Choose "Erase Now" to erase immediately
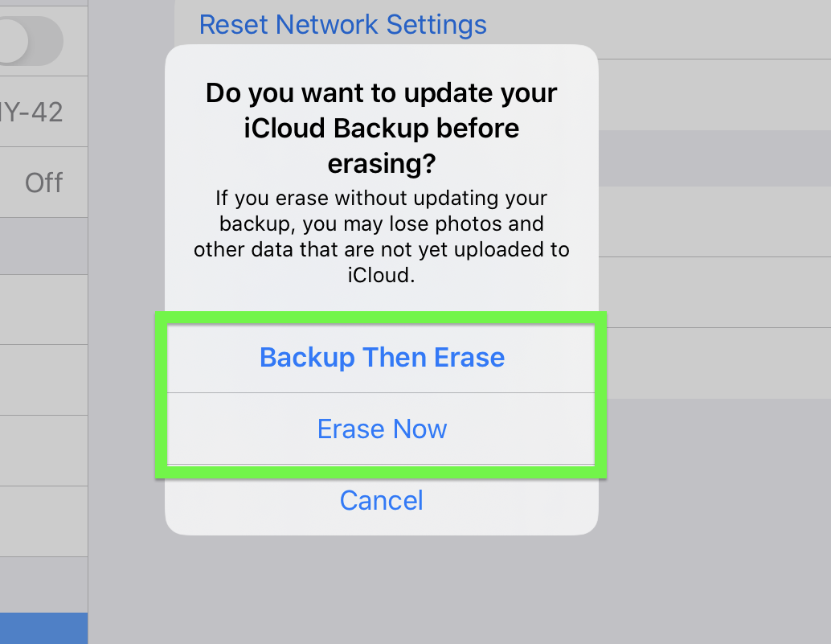Viewport: 831px width, 644px height. (381, 429)
